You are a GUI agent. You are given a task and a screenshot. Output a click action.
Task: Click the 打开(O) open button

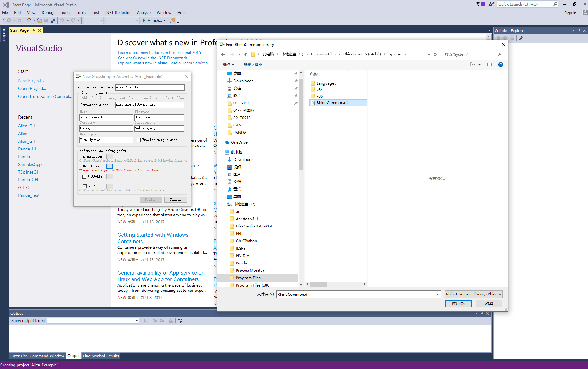point(458,304)
